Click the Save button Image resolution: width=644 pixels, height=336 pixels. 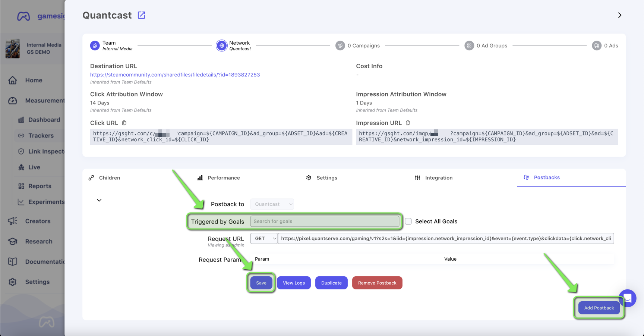(261, 283)
